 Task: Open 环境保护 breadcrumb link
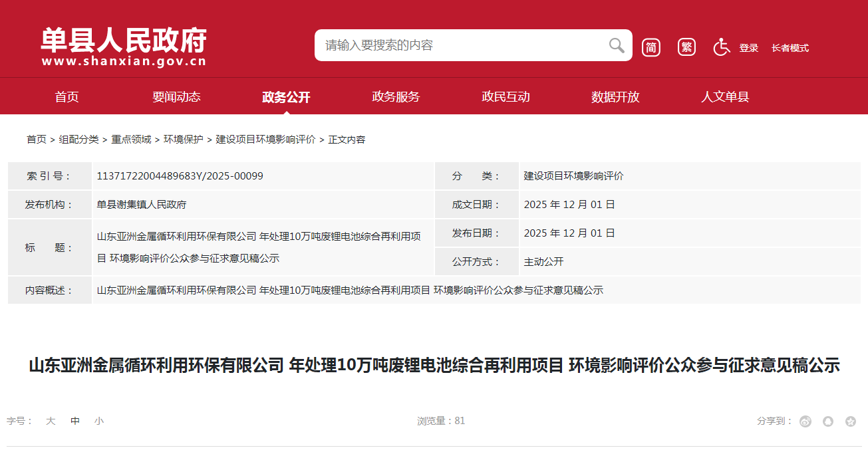(184, 140)
